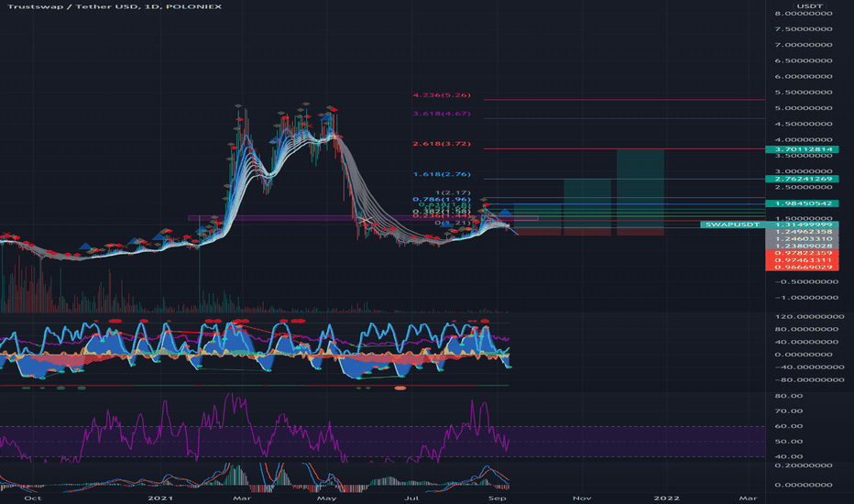
Task: Select the 1(2.17) Fibonacci label
Action: click(453, 192)
